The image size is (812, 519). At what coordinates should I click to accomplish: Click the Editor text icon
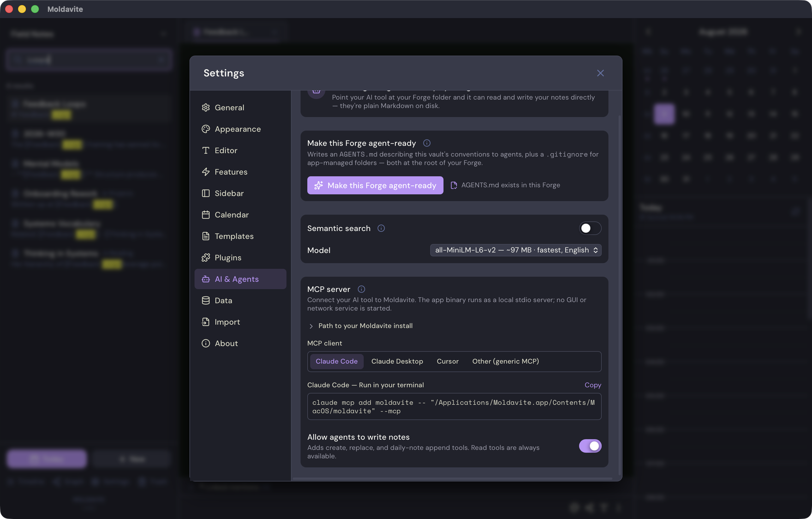[x=206, y=151]
